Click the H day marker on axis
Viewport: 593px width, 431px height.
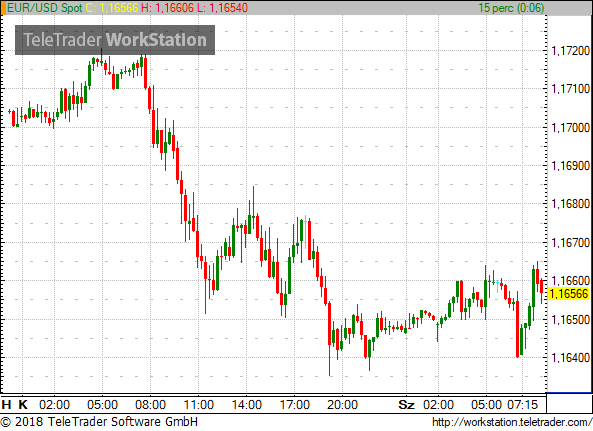click(6, 405)
